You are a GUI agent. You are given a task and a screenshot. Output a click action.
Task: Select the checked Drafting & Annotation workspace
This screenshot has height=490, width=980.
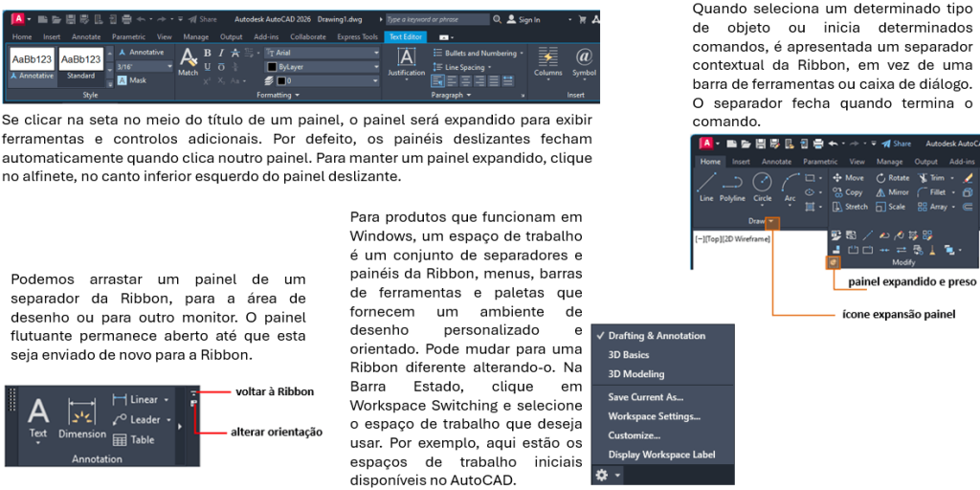click(x=657, y=336)
